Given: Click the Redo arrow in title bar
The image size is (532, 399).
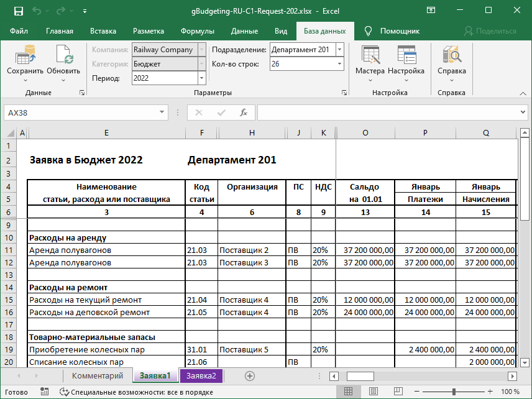Looking at the screenshot, I should click(x=61, y=11).
